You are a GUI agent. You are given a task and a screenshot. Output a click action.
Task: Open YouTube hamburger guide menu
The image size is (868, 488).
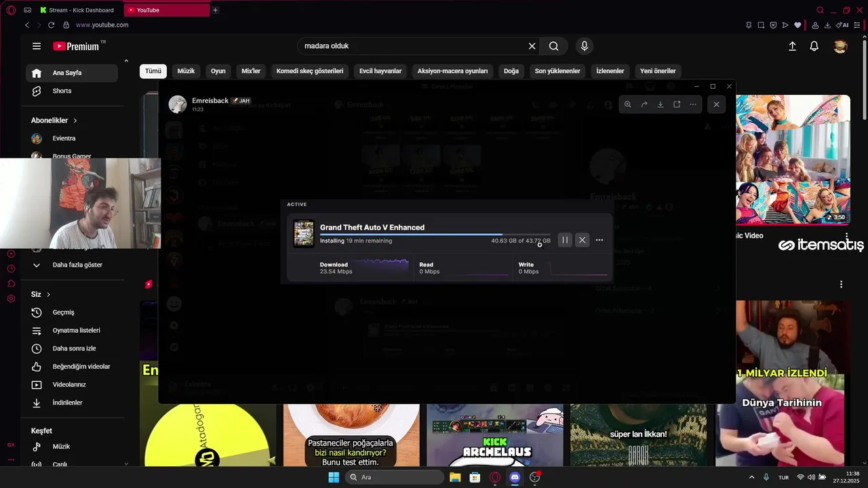37,46
